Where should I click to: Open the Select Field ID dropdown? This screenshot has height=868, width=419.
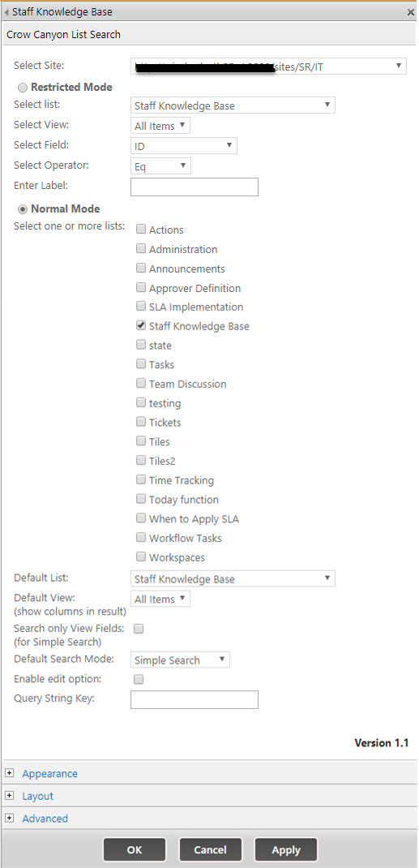[x=184, y=146]
